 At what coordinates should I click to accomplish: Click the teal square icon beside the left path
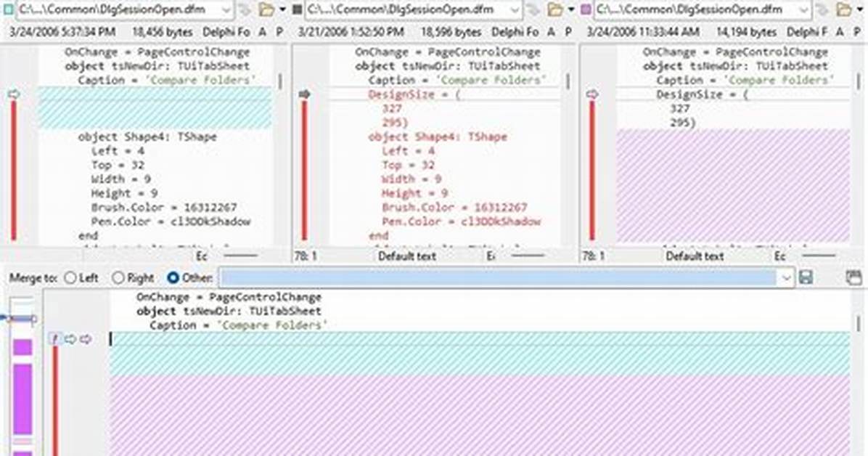[9, 9]
